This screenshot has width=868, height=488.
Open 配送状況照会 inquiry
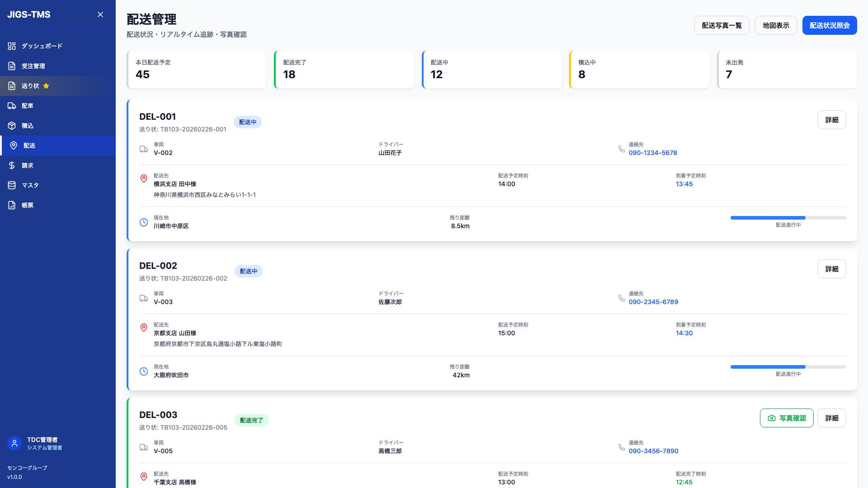pyautogui.click(x=829, y=25)
